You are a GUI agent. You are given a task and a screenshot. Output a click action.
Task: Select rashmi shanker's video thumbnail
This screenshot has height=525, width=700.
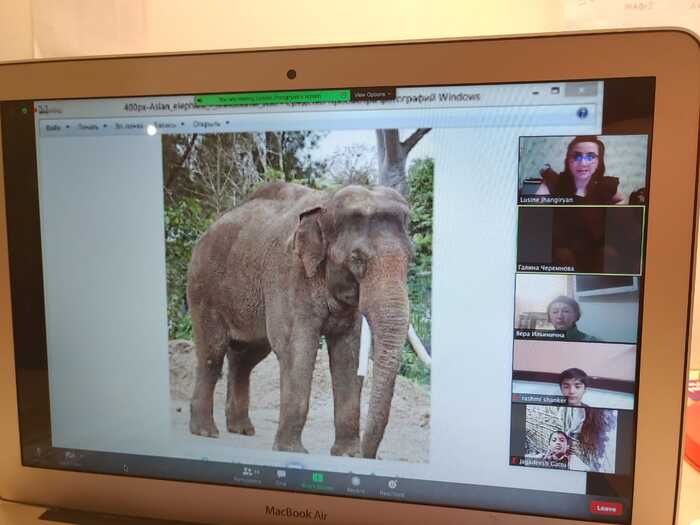click(x=574, y=374)
